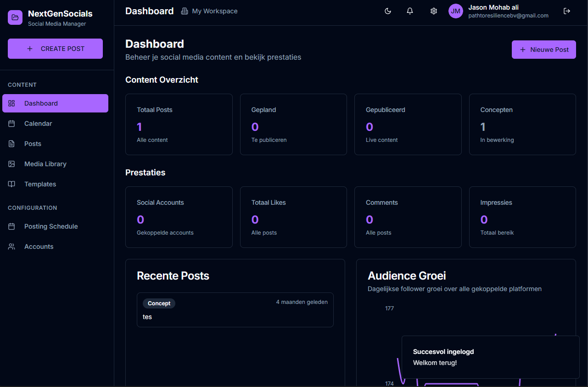Click the Templates book icon
The image size is (588, 387).
click(12, 184)
